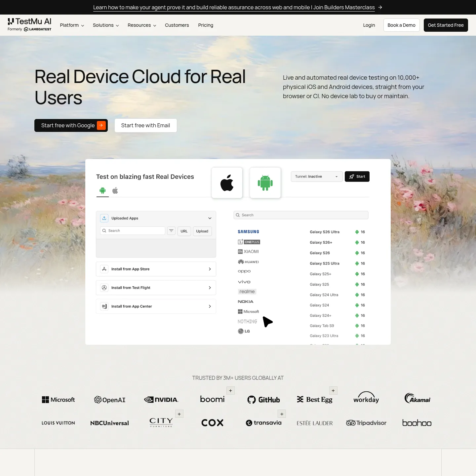The image size is (476, 476).
Task: Expand the Platform menu
Action: (x=72, y=25)
